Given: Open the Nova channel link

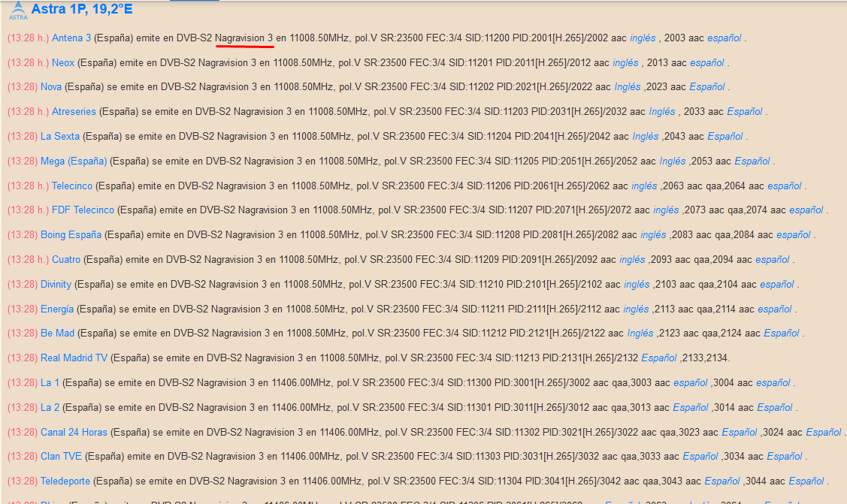Looking at the screenshot, I should [51, 87].
